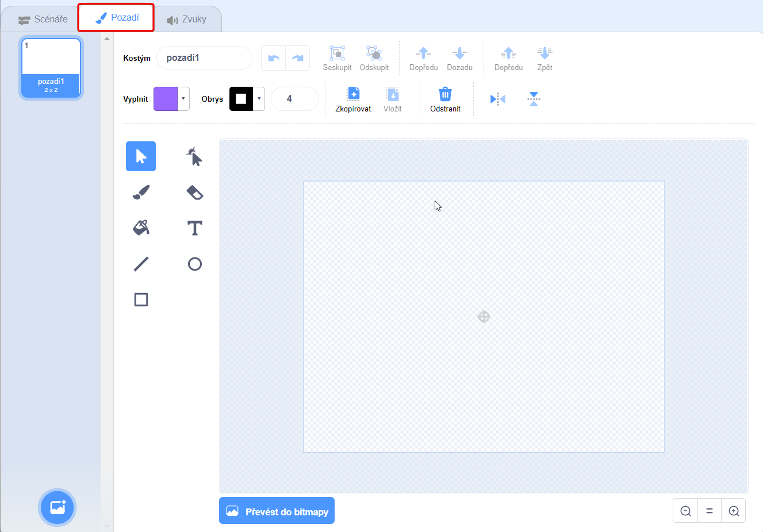Click Seskupit to group objects
This screenshot has width=763, height=532.
pos(337,58)
